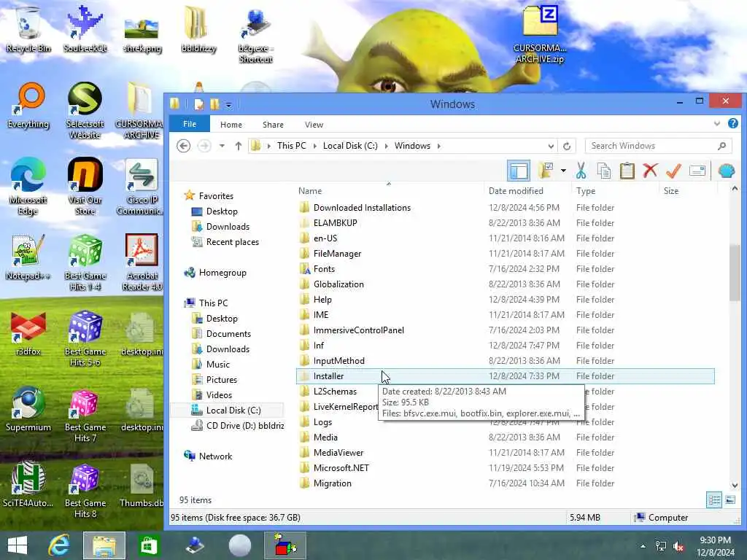Refresh the folder view
Image resolution: width=747 pixels, height=560 pixels.
pyautogui.click(x=566, y=146)
